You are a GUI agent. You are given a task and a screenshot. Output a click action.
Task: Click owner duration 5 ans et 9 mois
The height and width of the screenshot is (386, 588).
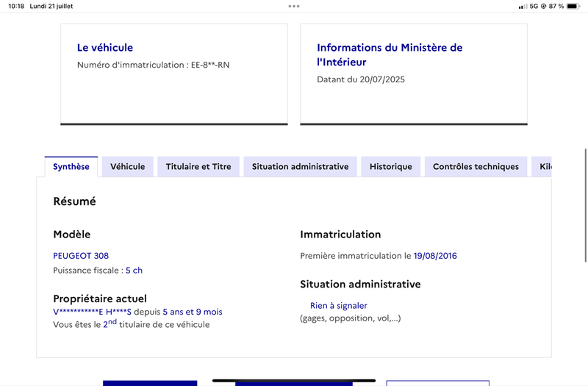pos(193,312)
